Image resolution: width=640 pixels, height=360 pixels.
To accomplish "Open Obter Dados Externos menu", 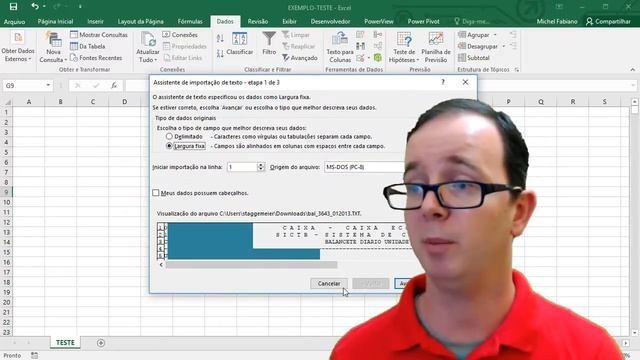I will [18, 47].
